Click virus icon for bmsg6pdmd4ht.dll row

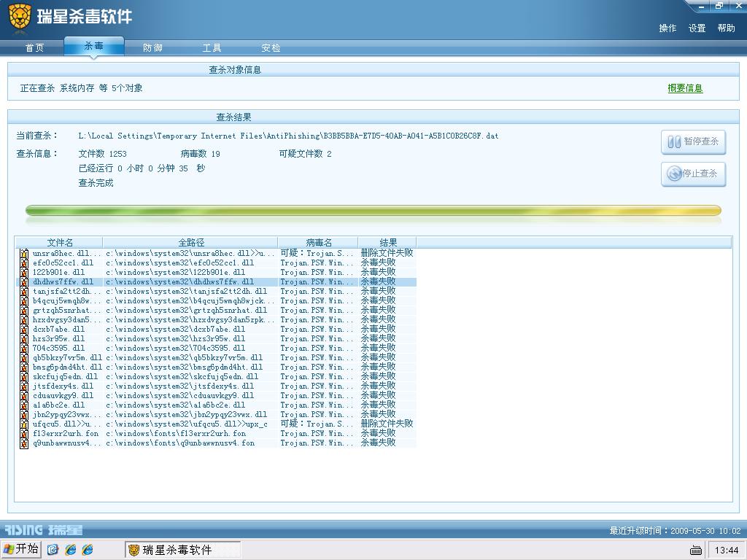click(24, 367)
